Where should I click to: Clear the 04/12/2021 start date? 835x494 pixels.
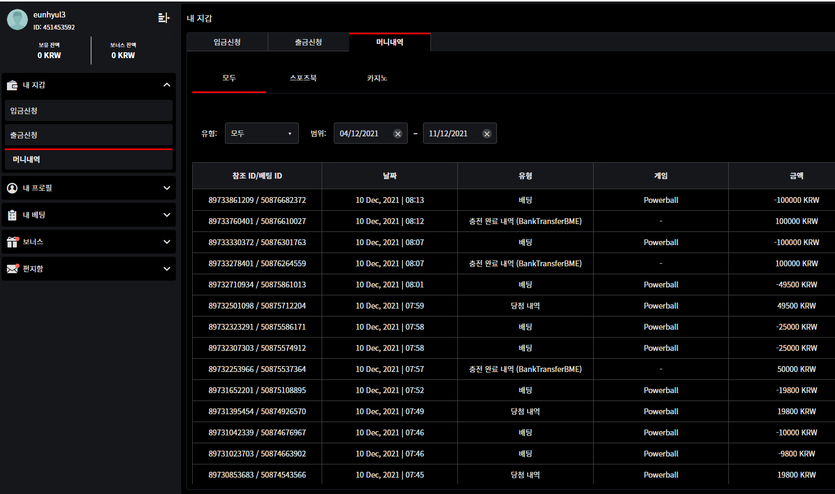(397, 134)
